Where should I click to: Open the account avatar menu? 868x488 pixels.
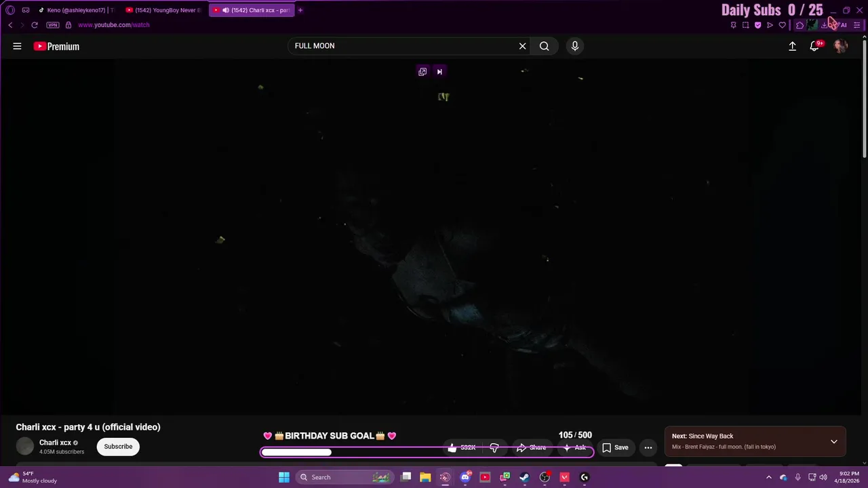(840, 46)
